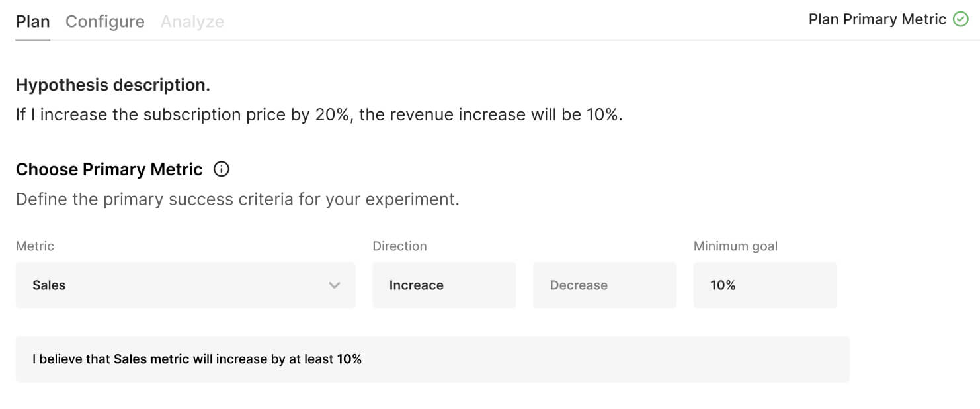Select Decrease as the metric direction
Screen dimensions: 980x409
point(604,285)
